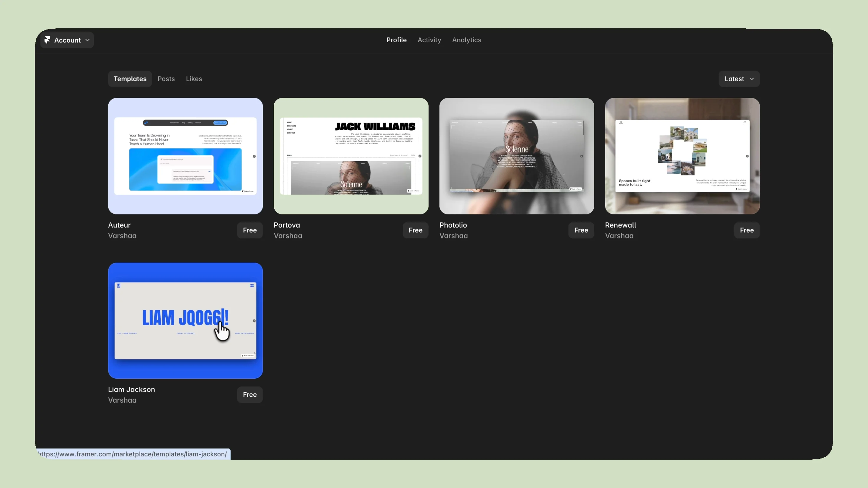Switch to the Activity tab
Screen dimensions: 868x488
click(429, 40)
